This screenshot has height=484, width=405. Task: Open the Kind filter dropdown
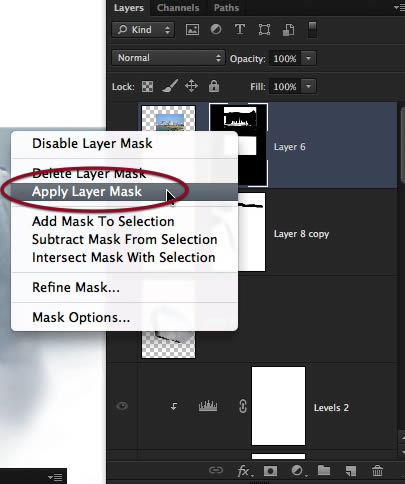143,30
